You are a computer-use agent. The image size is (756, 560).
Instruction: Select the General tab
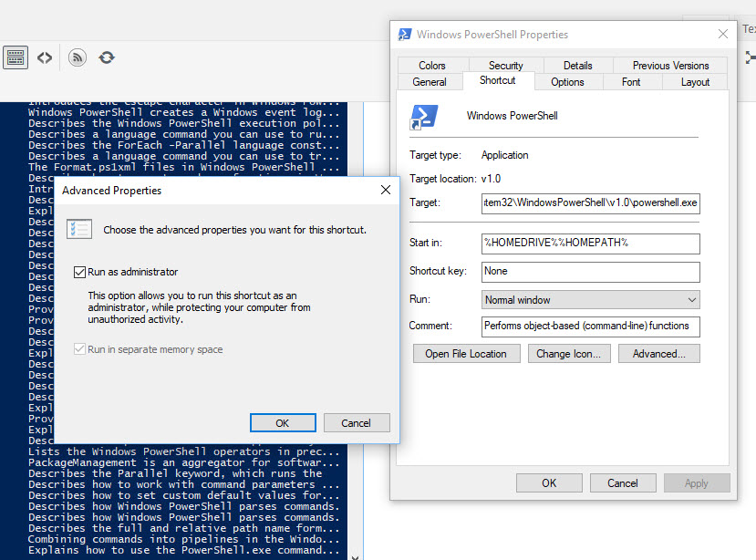point(430,82)
